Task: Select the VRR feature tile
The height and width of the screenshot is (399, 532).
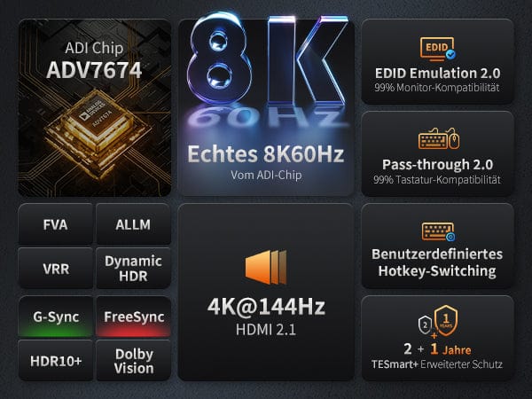Action: click(x=55, y=268)
